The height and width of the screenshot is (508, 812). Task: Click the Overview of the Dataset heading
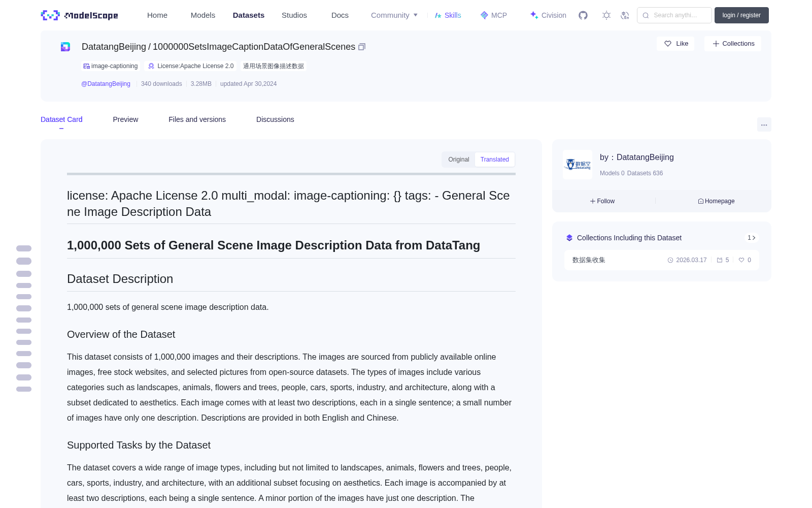point(121,334)
